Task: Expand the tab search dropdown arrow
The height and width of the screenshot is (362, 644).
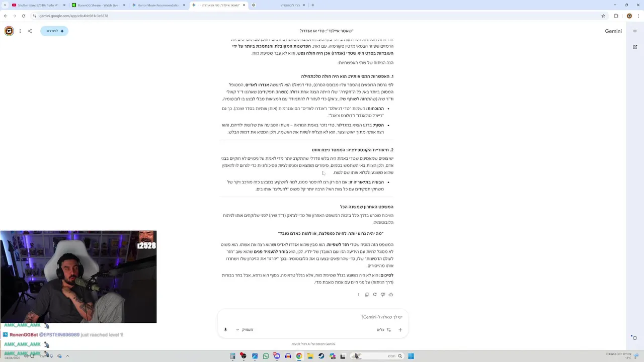Action: [4, 5]
